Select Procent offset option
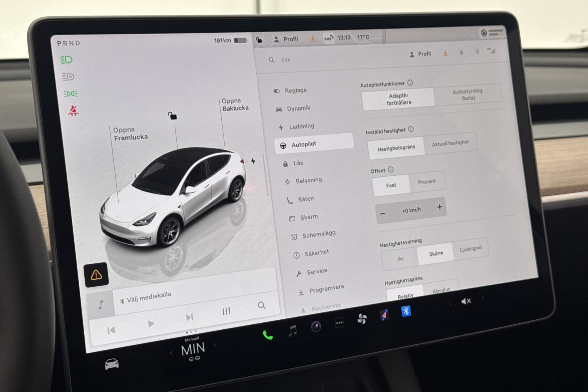588x392 pixels. click(427, 181)
